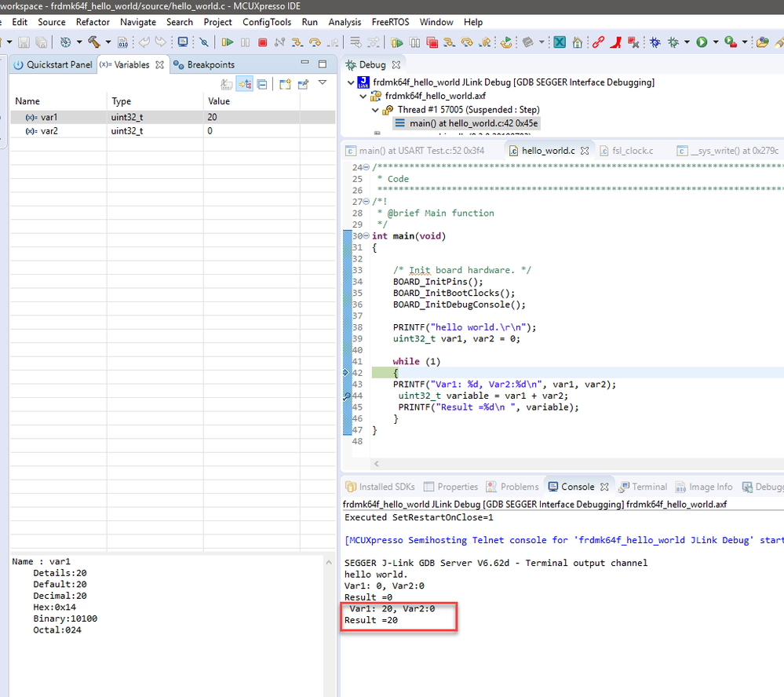This screenshot has height=697, width=784.
Task: Switch to the Breakpoints tab
Action: [204, 65]
